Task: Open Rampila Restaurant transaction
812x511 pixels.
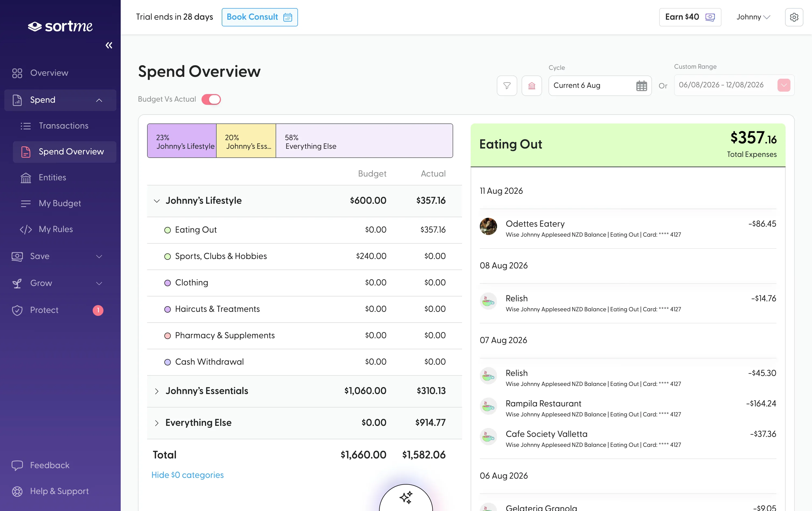Action: (628, 408)
